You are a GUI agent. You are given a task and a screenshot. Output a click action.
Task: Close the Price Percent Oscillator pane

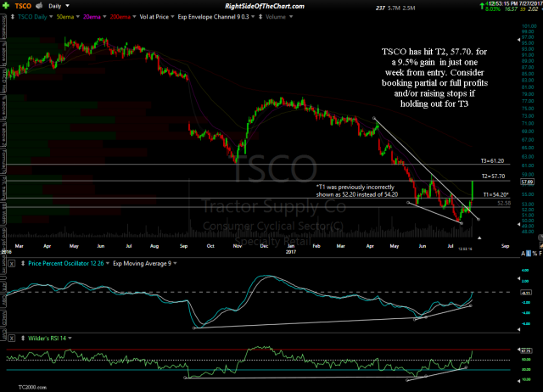point(11,264)
